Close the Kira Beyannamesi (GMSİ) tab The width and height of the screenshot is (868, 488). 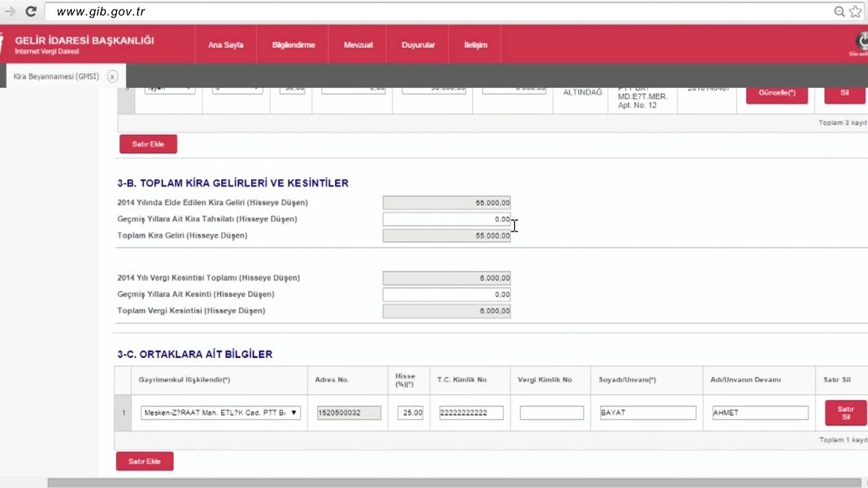coord(113,77)
